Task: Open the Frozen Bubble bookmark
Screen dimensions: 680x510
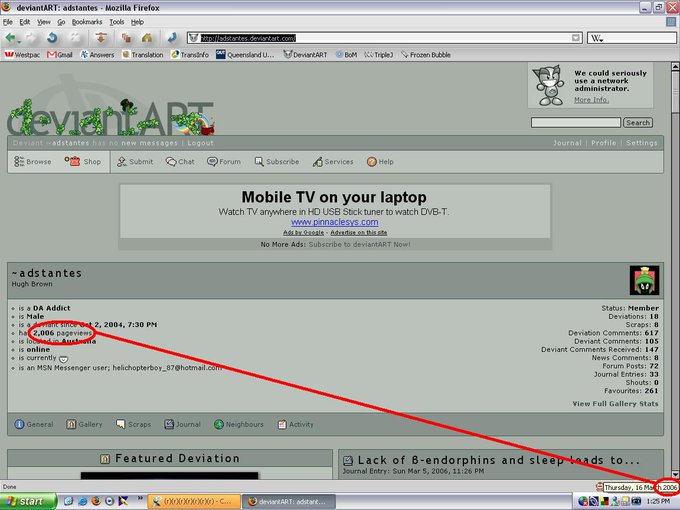Action: tap(426, 55)
